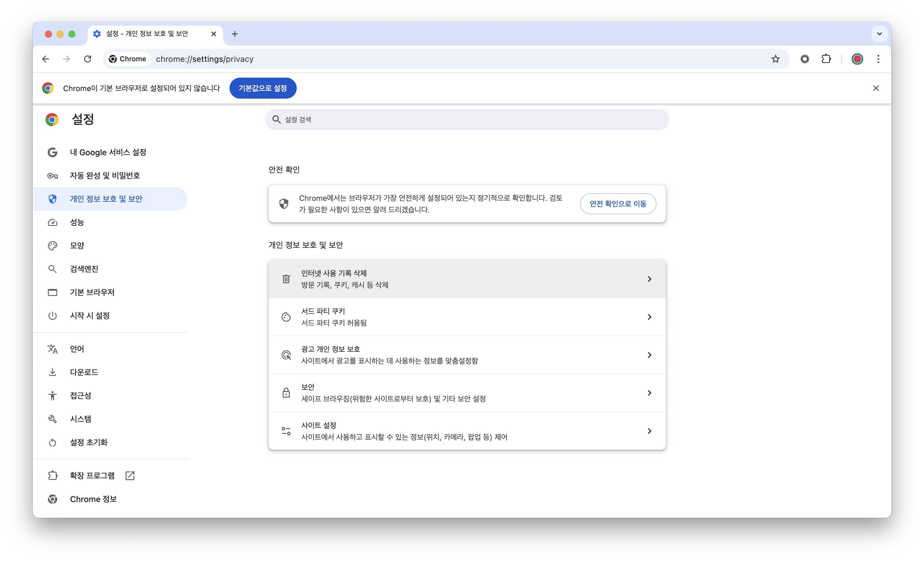
Task: Expand the 인터넷 사용 기록 삭제 chevron
Action: pos(649,279)
